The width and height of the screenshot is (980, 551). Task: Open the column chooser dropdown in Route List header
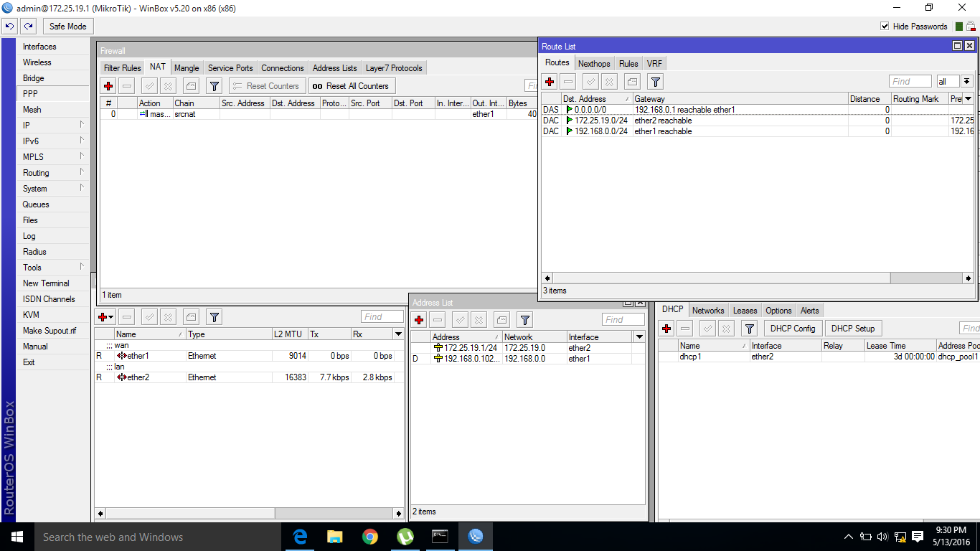click(968, 99)
